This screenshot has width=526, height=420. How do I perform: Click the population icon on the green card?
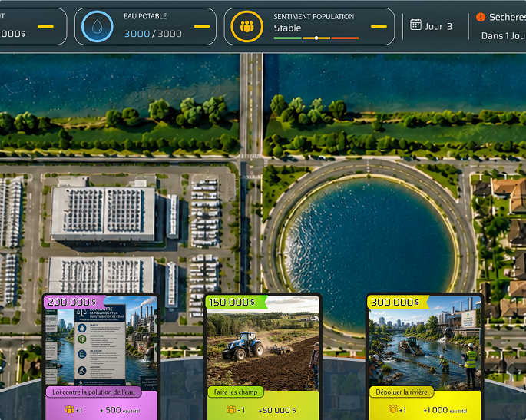[x=231, y=409]
